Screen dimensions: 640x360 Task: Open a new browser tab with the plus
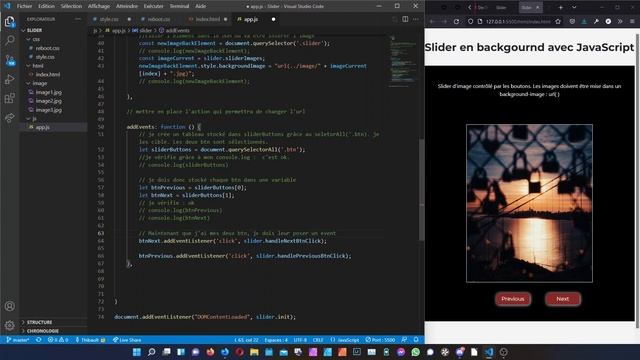pos(560,7)
